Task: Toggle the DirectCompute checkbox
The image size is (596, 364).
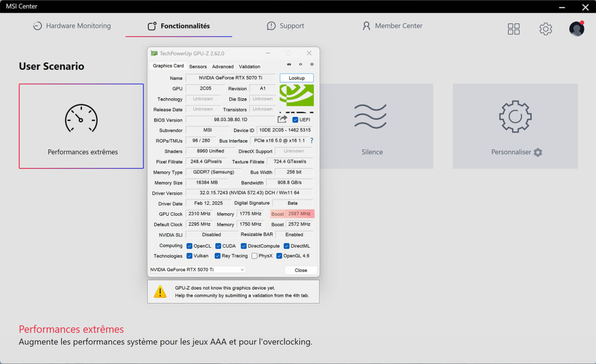Action: pos(244,246)
